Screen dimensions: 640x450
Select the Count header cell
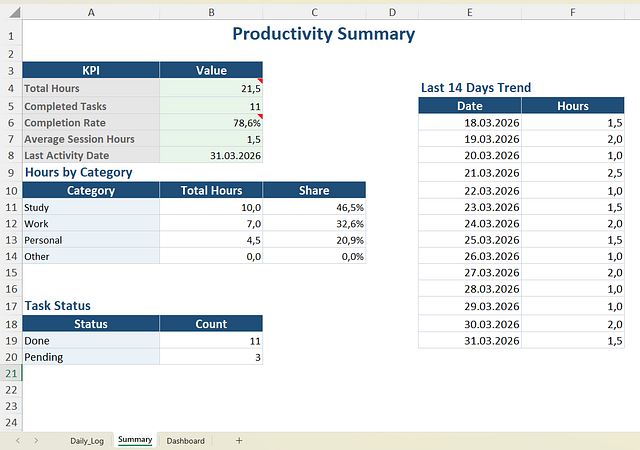point(211,323)
